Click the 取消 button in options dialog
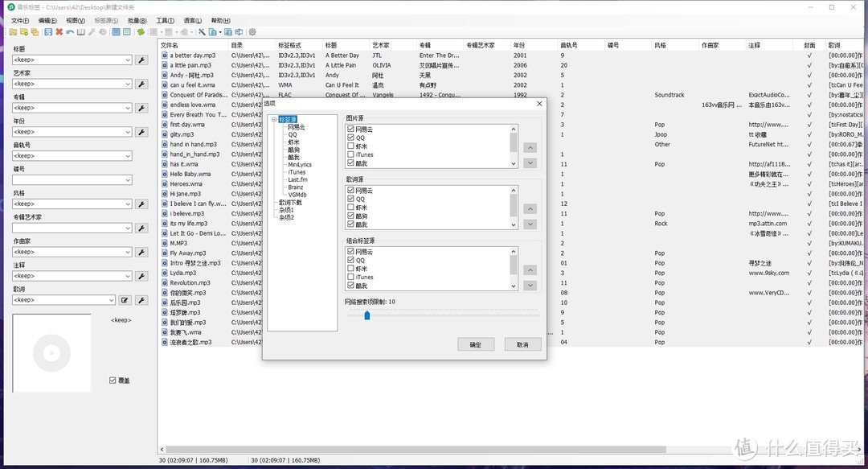The height and width of the screenshot is (469, 868). click(522, 344)
